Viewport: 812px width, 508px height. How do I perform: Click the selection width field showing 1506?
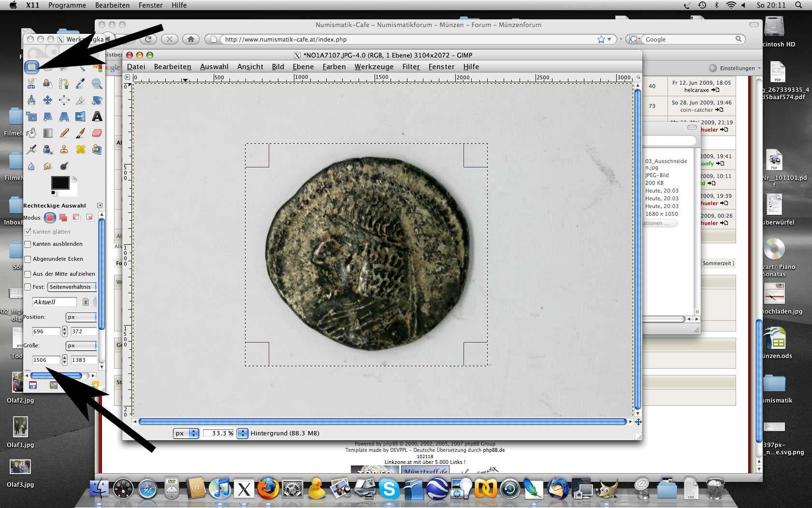point(46,360)
